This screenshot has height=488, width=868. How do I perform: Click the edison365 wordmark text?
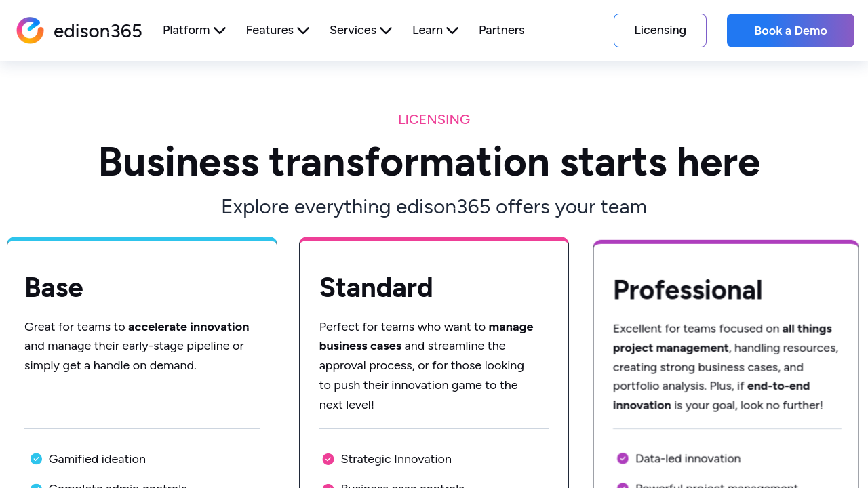click(x=98, y=31)
